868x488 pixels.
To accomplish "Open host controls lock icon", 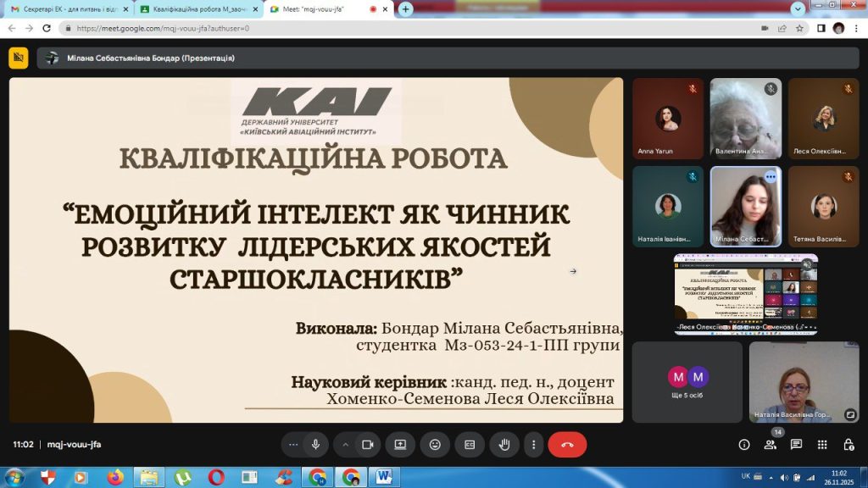I will click(x=849, y=444).
